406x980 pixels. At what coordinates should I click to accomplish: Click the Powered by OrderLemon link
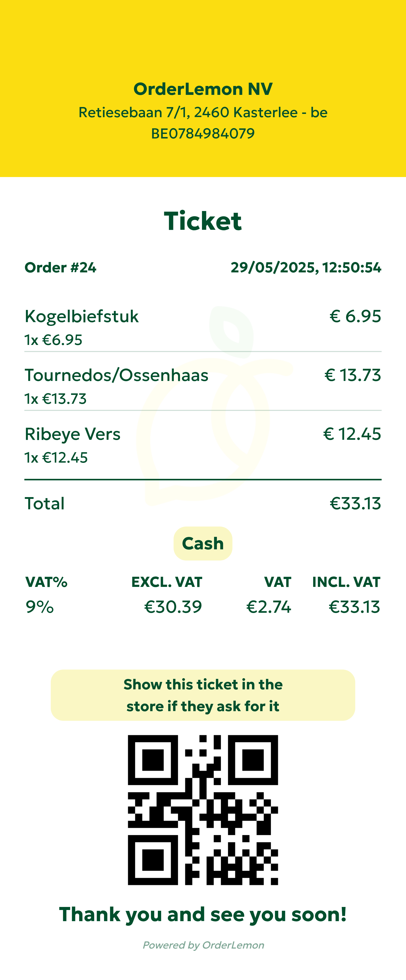pyautogui.click(x=203, y=945)
